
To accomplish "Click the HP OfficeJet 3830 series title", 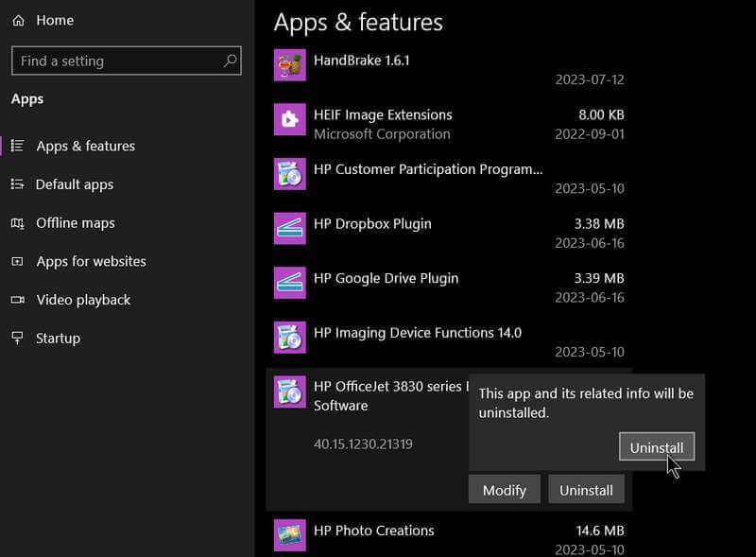I will click(390, 396).
